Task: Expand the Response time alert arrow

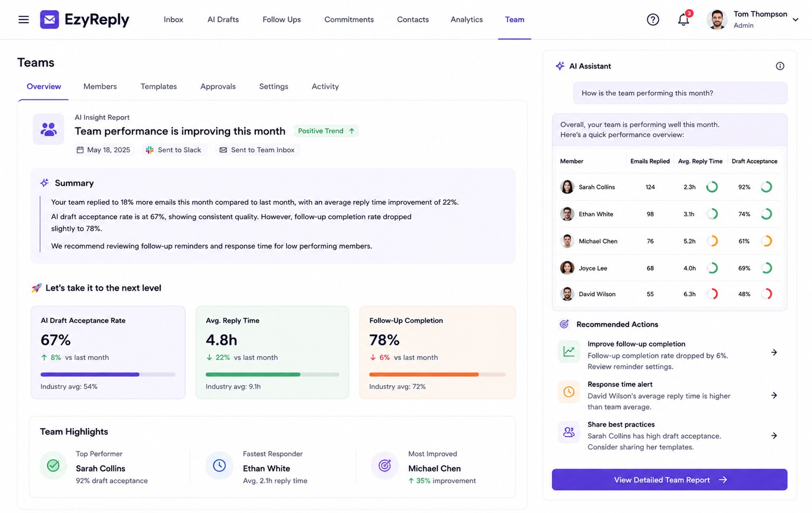Action: click(x=774, y=395)
